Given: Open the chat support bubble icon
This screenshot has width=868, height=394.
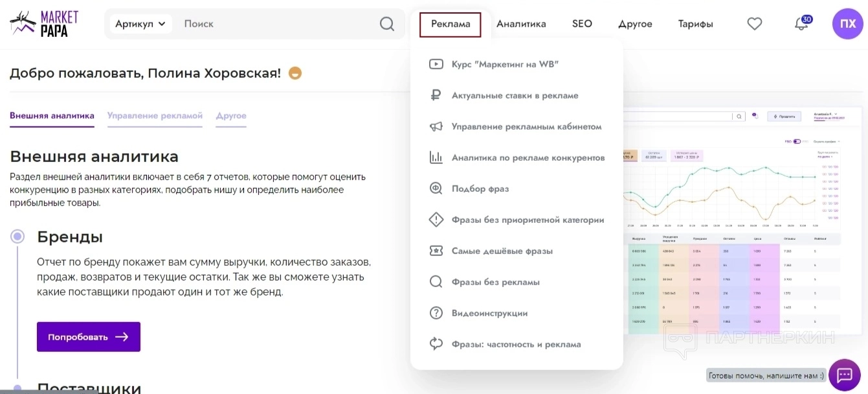Looking at the screenshot, I should pyautogui.click(x=844, y=375).
